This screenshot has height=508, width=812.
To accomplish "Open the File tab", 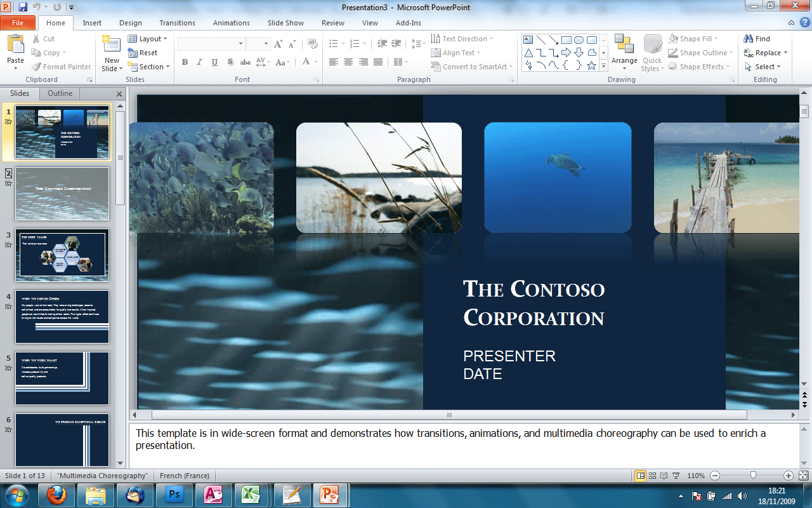I will click(x=18, y=23).
